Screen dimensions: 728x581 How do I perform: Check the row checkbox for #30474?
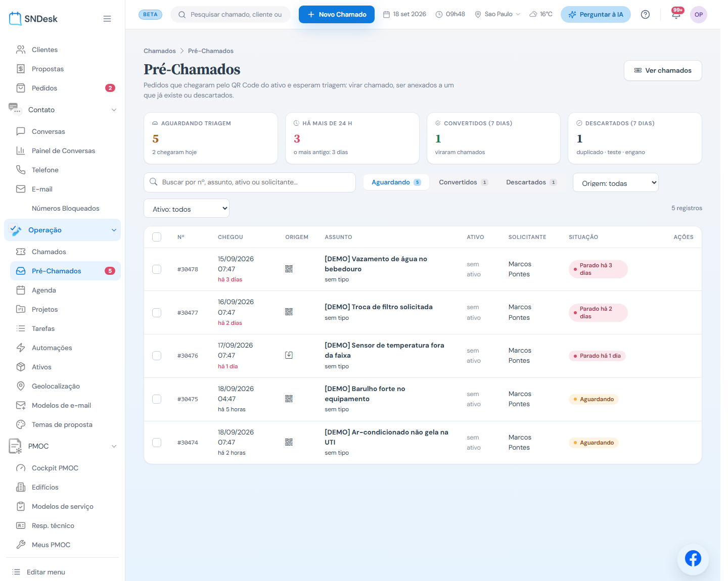157,443
